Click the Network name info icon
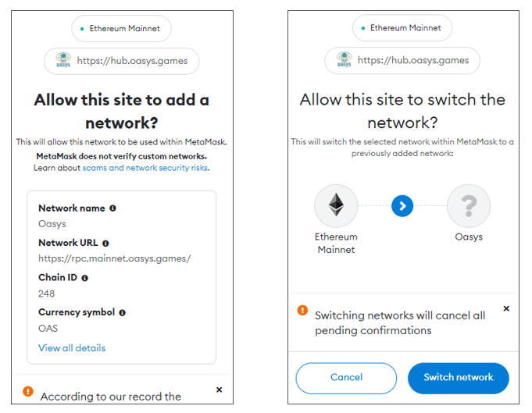 tap(112, 208)
